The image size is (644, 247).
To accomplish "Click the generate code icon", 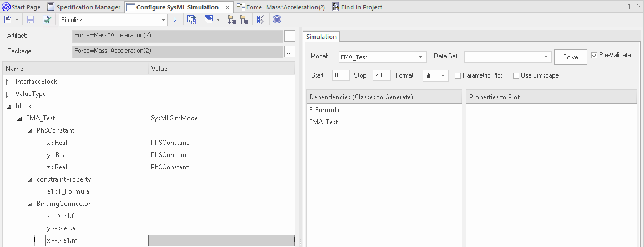I will pos(192,19).
